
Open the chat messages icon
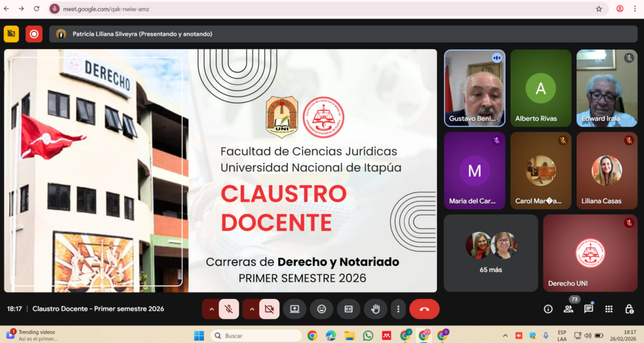click(x=589, y=309)
